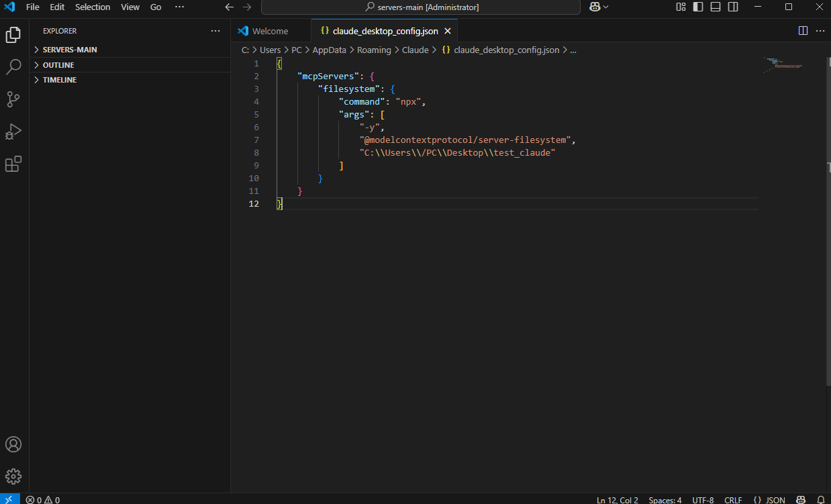This screenshot has width=831, height=504.
Task: Open the Selection menu
Action: click(93, 7)
